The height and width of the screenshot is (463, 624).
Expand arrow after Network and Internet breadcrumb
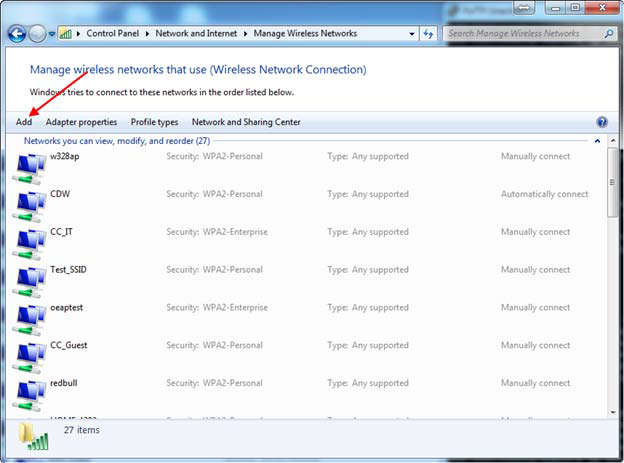[245, 34]
